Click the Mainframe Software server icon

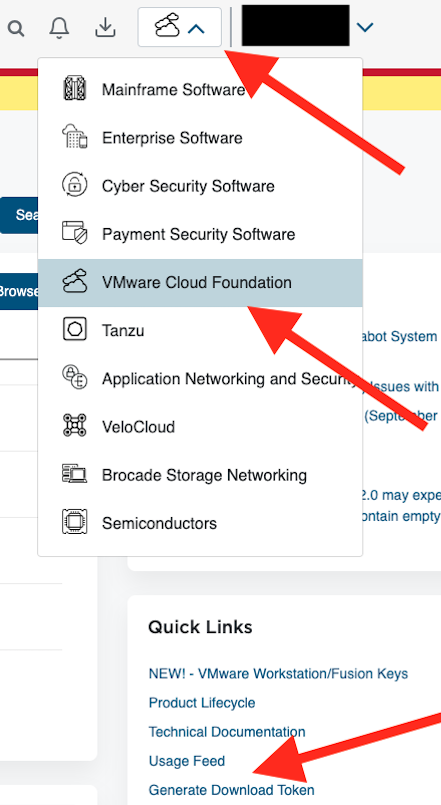74,90
